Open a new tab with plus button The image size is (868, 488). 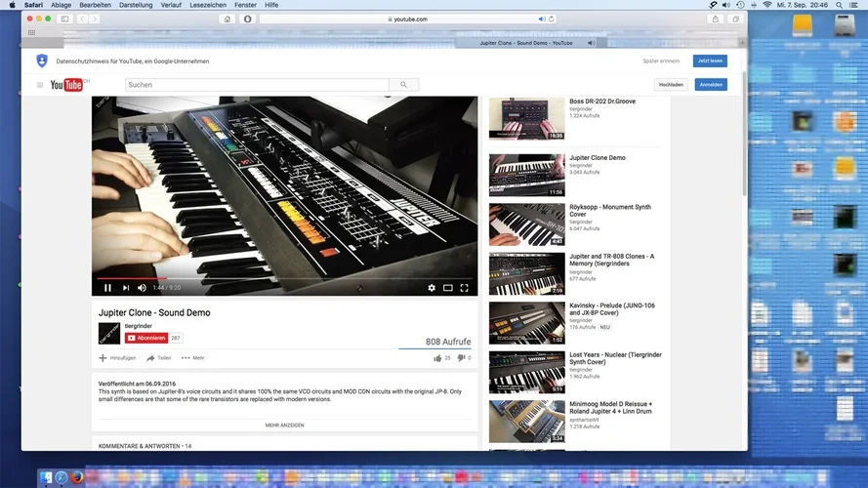pos(742,43)
